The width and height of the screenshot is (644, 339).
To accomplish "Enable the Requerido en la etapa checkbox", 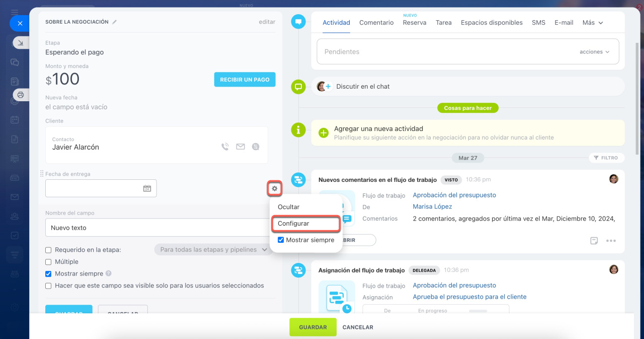I will (x=48, y=250).
